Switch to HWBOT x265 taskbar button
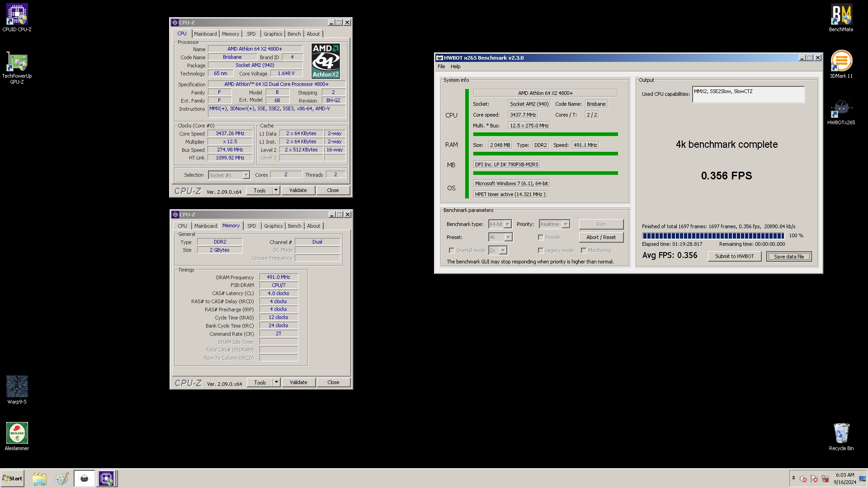868x488 pixels. (84, 479)
